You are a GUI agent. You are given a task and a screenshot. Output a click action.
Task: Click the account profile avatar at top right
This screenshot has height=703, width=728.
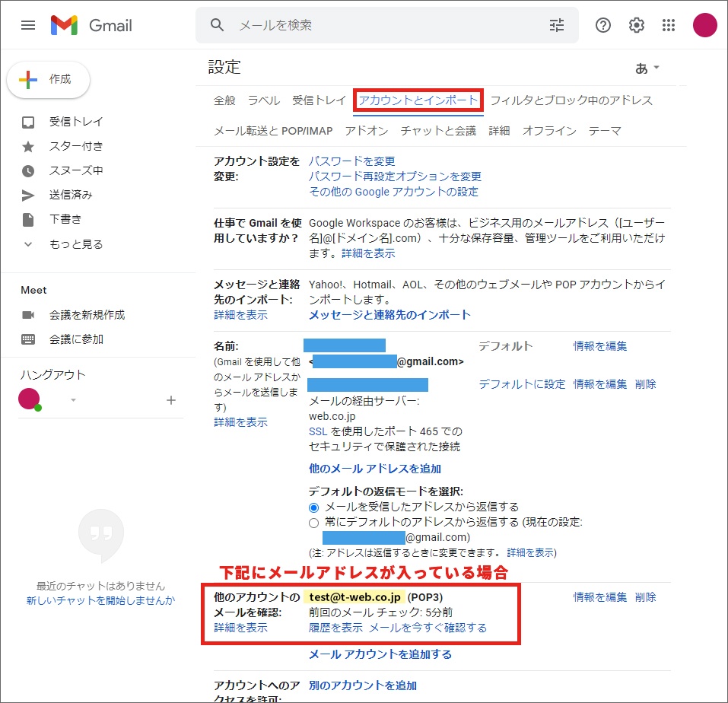pyautogui.click(x=705, y=25)
